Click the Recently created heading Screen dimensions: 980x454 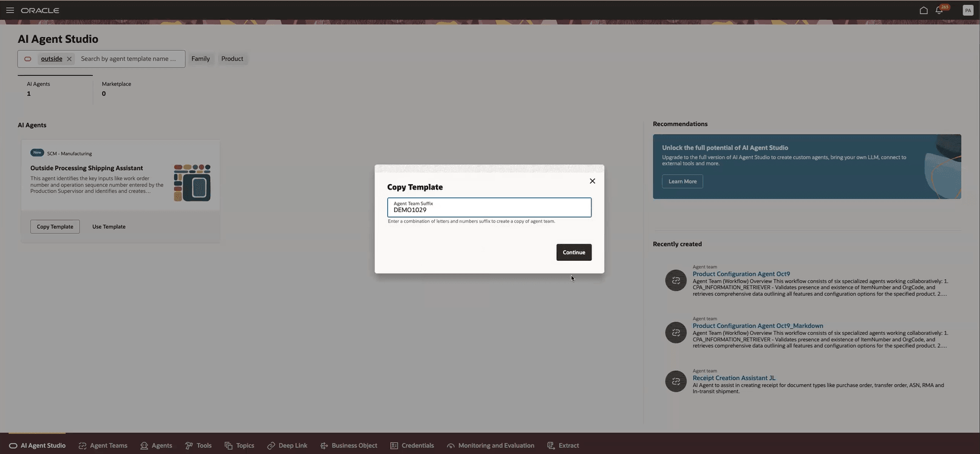click(677, 244)
